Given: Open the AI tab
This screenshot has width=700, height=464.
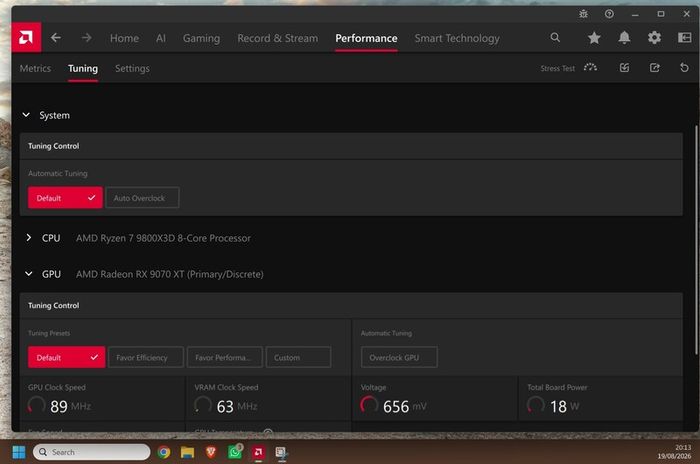Looking at the screenshot, I should click(x=161, y=38).
